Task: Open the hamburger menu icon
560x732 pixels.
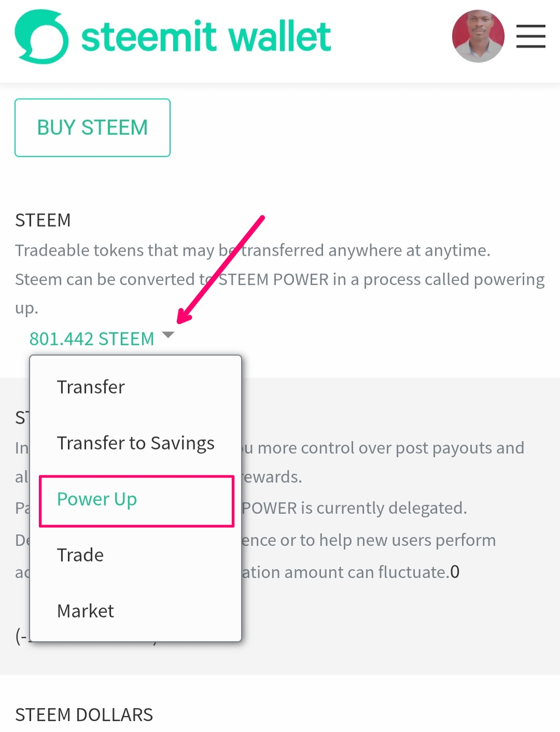Action: click(531, 36)
